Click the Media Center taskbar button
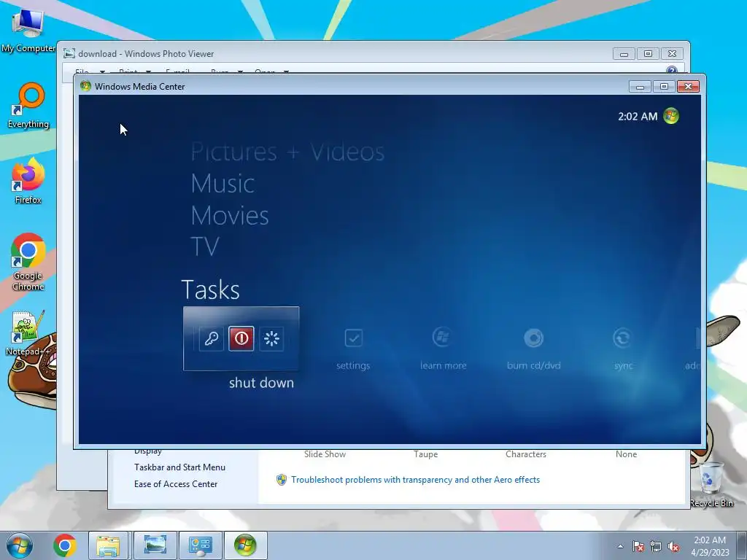This screenshot has height=560, width=747. (x=245, y=545)
